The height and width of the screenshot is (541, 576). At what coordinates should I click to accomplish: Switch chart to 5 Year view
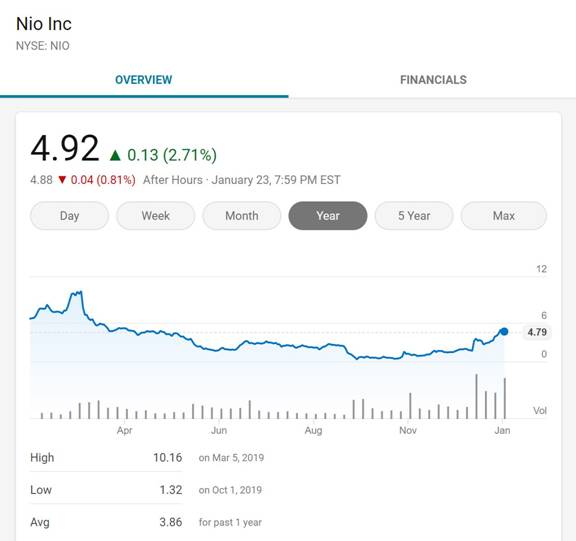[414, 216]
